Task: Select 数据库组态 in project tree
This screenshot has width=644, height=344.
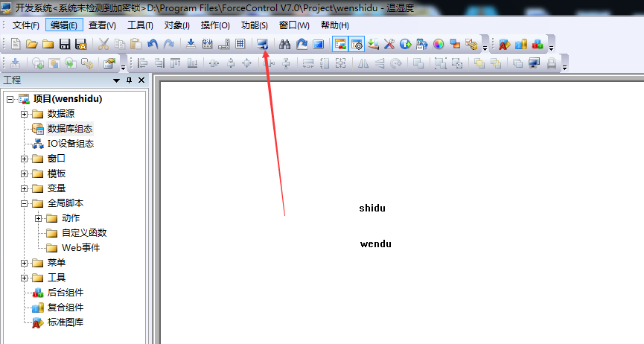Action: coord(70,129)
